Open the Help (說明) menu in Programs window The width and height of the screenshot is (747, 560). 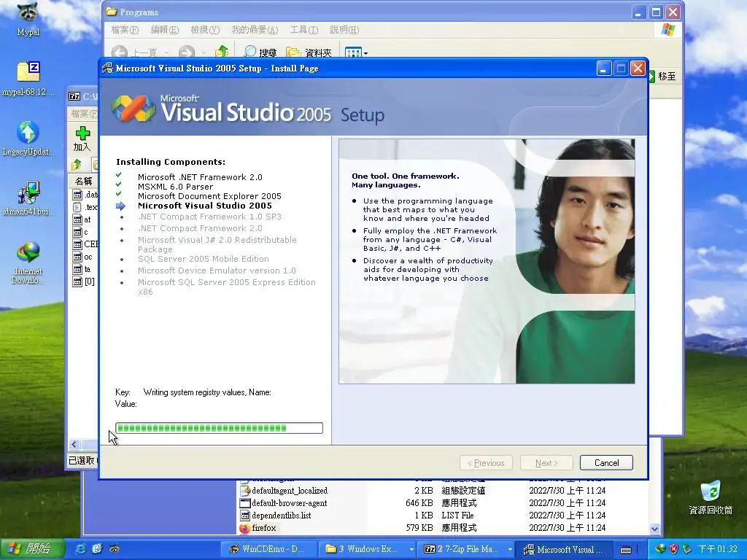coord(344,30)
